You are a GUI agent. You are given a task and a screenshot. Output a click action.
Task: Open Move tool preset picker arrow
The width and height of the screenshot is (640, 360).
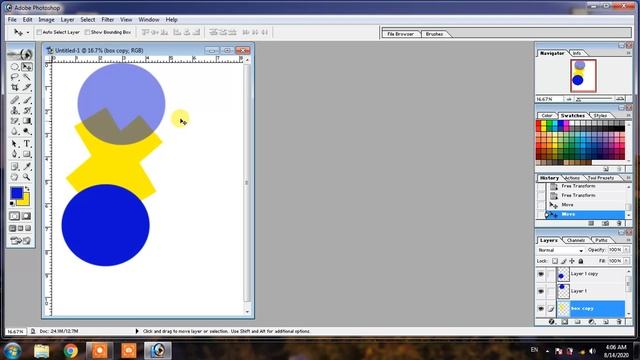pyautogui.click(x=28, y=32)
